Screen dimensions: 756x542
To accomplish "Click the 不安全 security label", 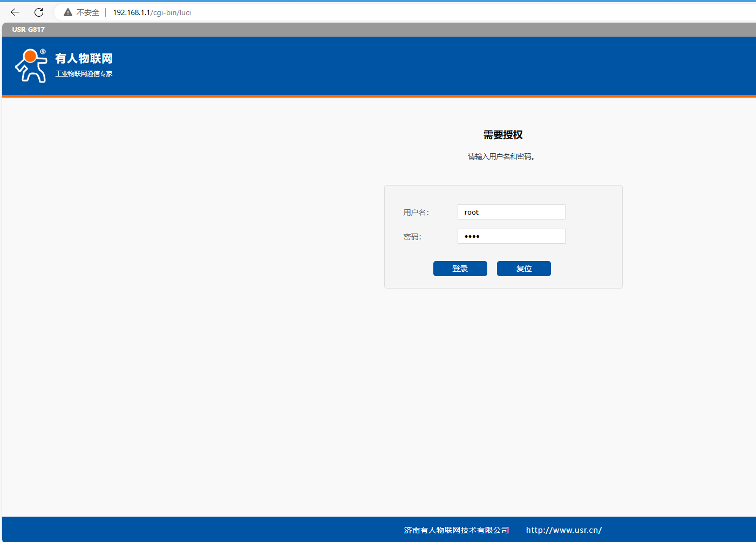I will point(88,12).
